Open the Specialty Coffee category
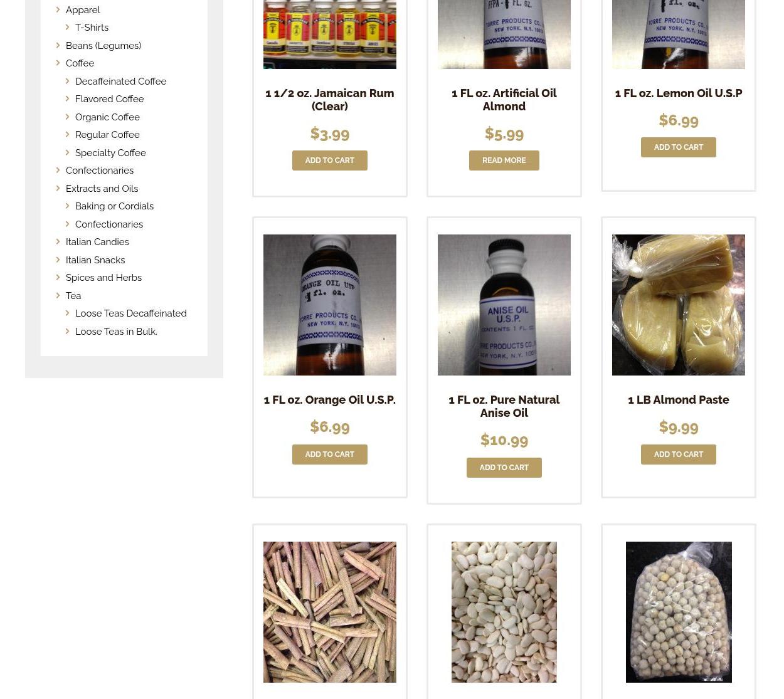 (110, 152)
